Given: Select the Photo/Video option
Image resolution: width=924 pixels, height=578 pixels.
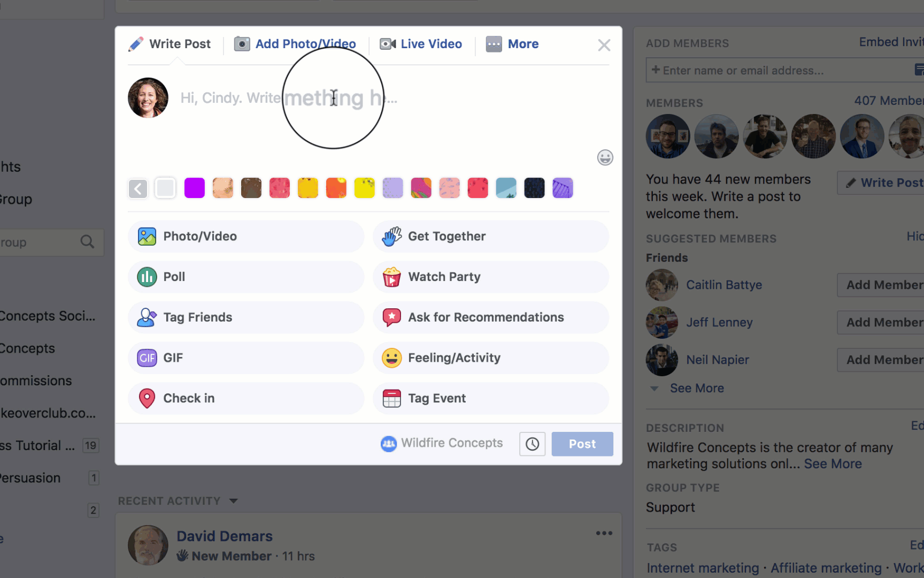Looking at the screenshot, I should coord(246,236).
